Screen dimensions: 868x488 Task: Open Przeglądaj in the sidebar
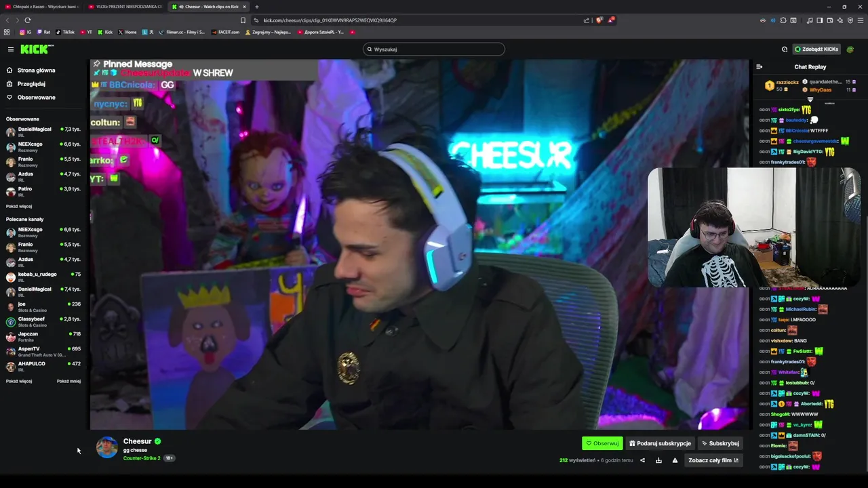click(x=26, y=84)
